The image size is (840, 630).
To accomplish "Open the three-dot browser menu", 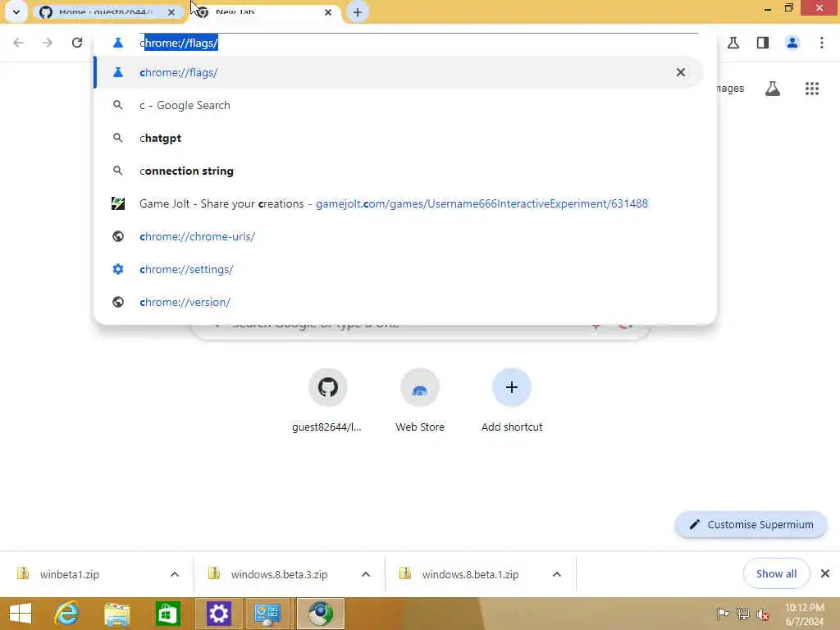I will [x=822, y=43].
